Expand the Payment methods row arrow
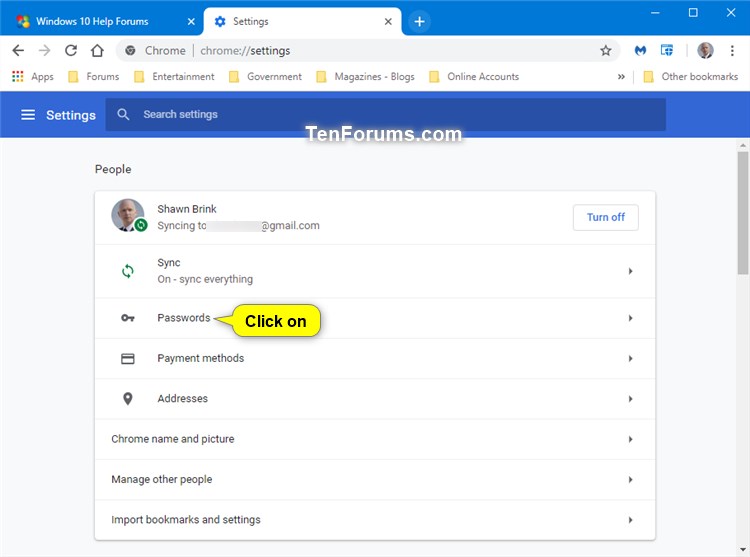Screen dimensions: 750x557 [630, 359]
